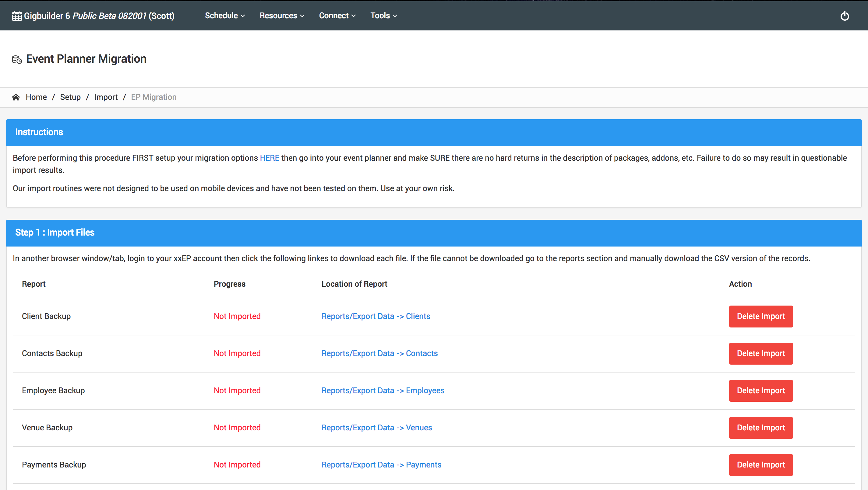The height and width of the screenshot is (490, 868).
Task: Open the Tools menu
Action: tap(383, 16)
